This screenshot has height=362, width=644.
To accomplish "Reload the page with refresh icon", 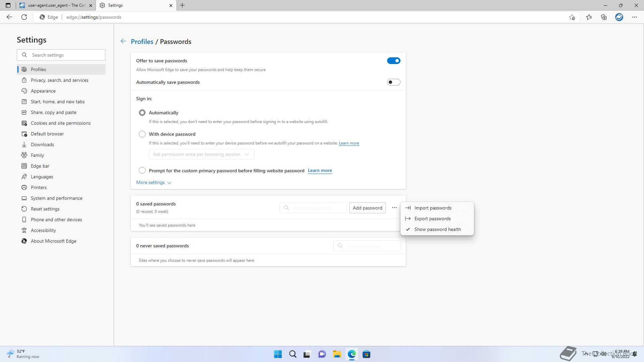I will point(24,17).
